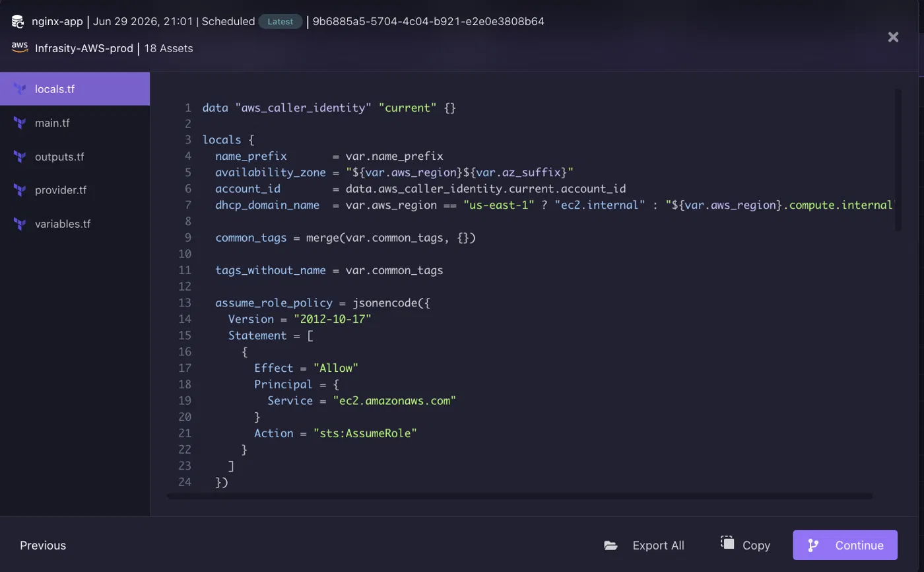Click the account_id code line
Viewport: 924px width, 572px height.
click(x=420, y=189)
